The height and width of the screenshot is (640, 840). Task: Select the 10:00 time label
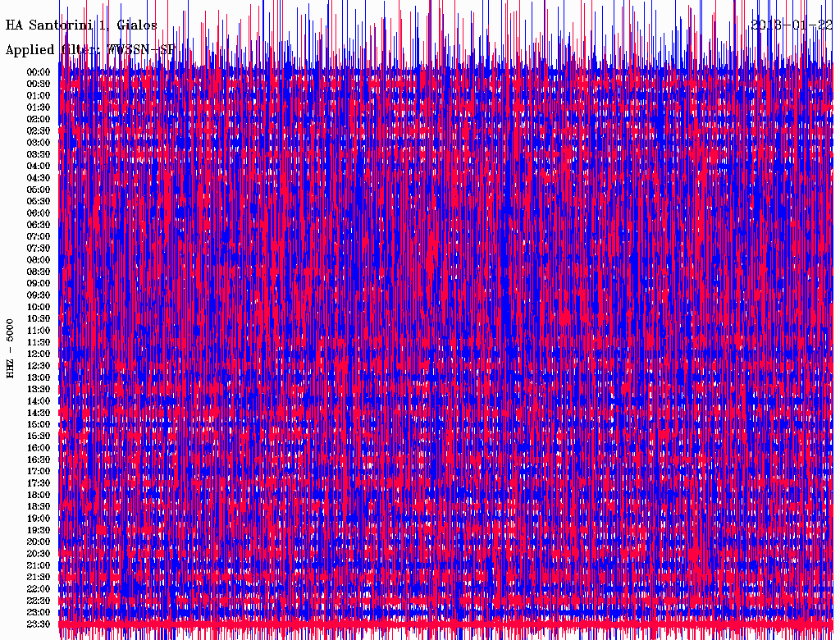pos(39,307)
